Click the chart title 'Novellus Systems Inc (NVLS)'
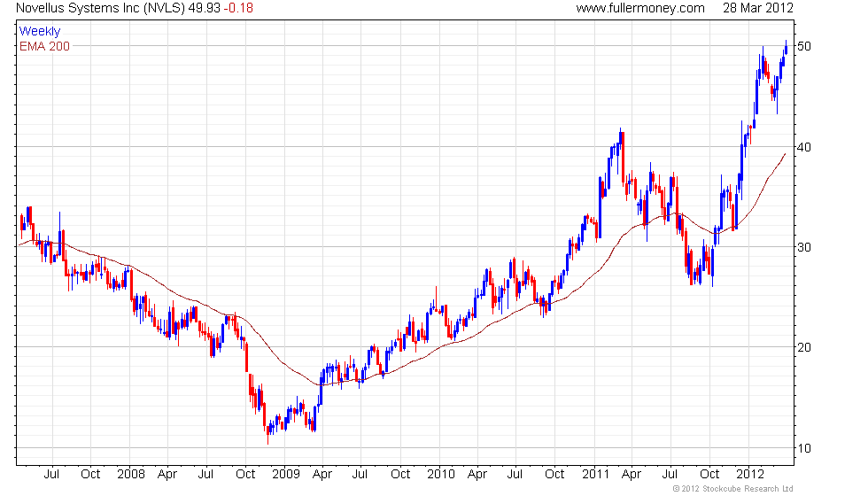The width and height of the screenshot is (868, 496). coord(100,8)
